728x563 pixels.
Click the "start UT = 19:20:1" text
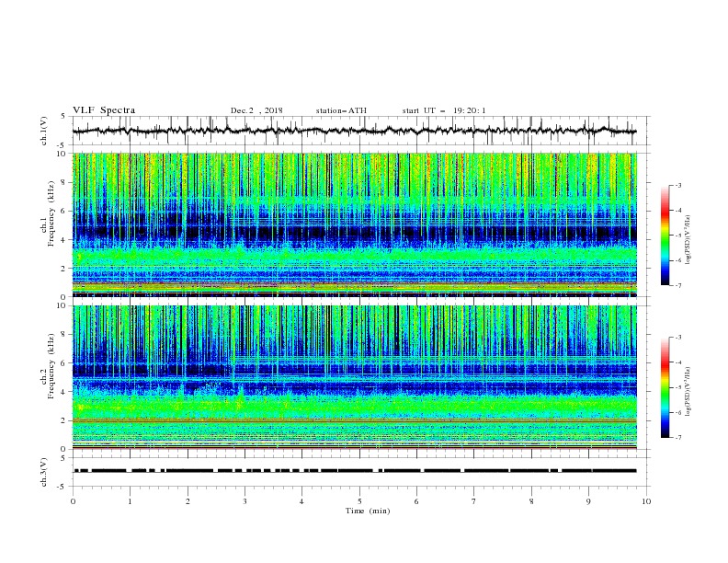coord(444,110)
